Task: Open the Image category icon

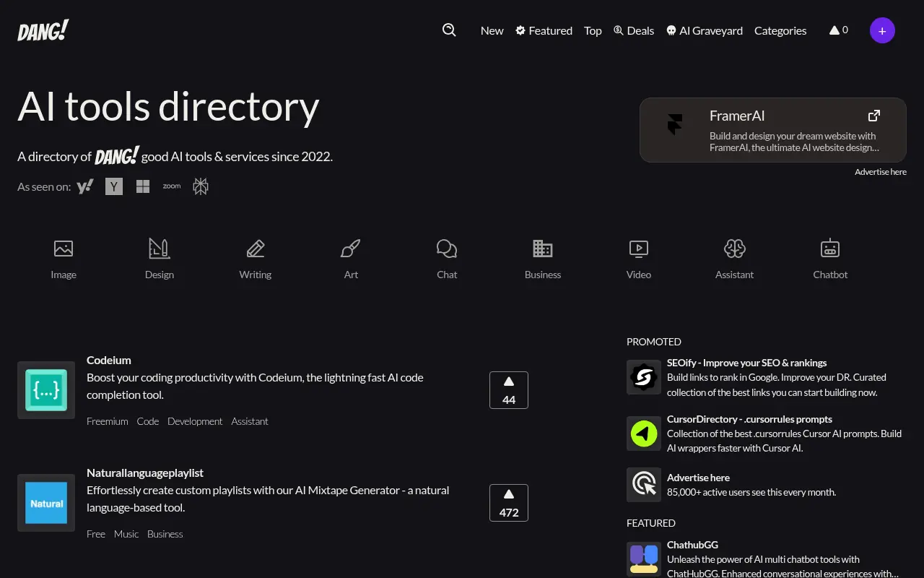Action: [64, 249]
